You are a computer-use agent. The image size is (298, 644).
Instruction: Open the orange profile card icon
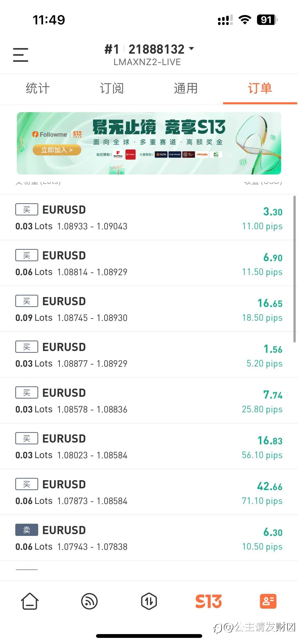[268, 601]
